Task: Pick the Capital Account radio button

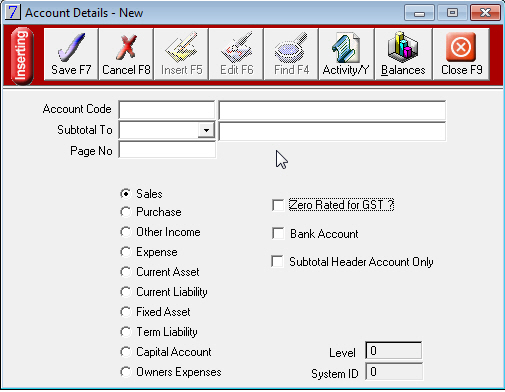Action: [126, 352]
